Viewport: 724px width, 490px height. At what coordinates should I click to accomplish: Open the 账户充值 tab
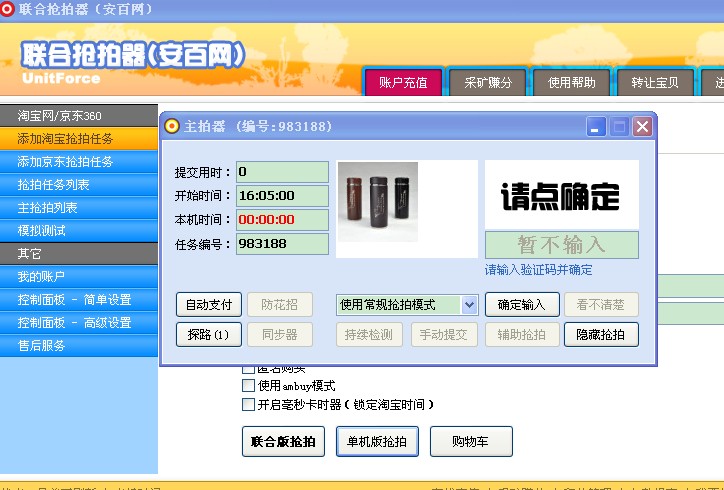tap(403, 83)
